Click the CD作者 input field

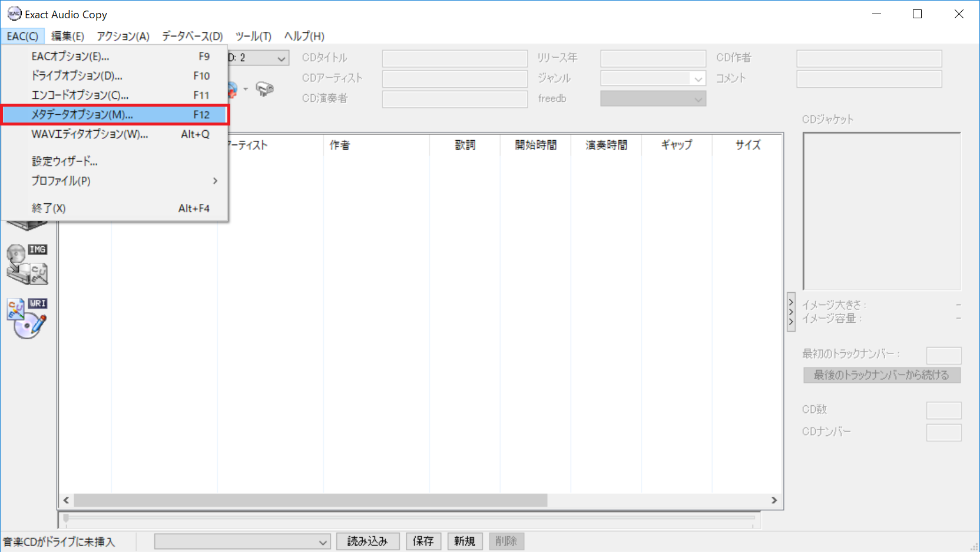click(x=869, y=58)
